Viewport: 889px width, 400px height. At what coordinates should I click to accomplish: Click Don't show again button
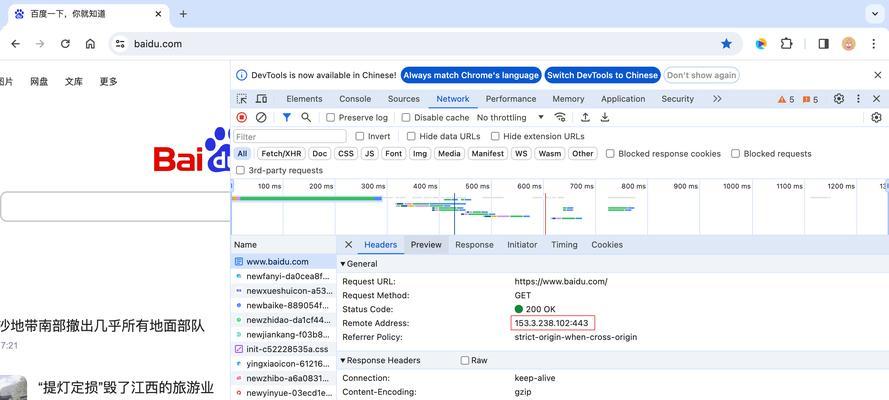701,75
